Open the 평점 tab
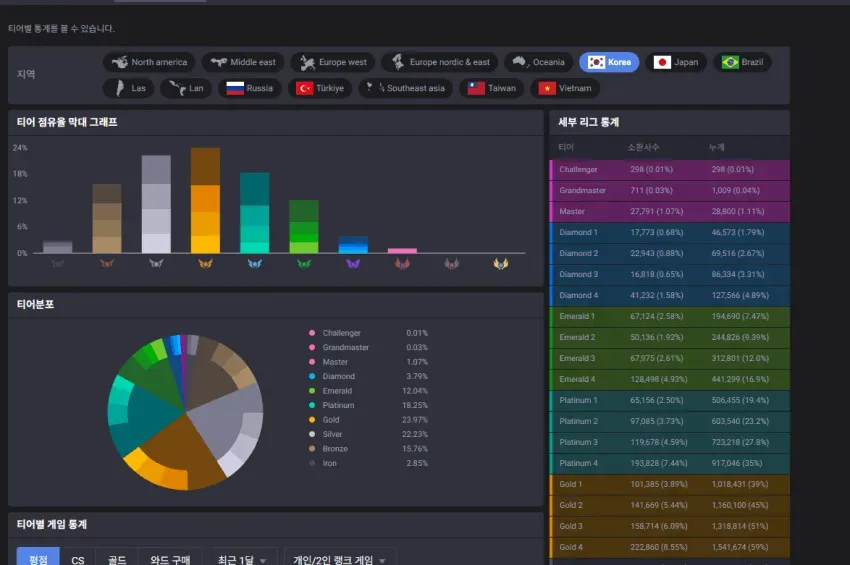Screen dimensions: 850x565 38,558
